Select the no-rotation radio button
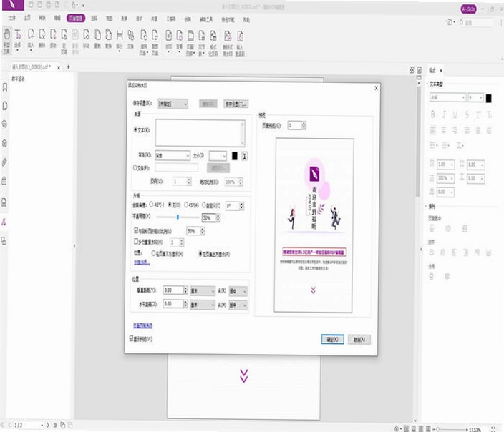This screenshot has height=432, width=504. click(x=170, y=205)
